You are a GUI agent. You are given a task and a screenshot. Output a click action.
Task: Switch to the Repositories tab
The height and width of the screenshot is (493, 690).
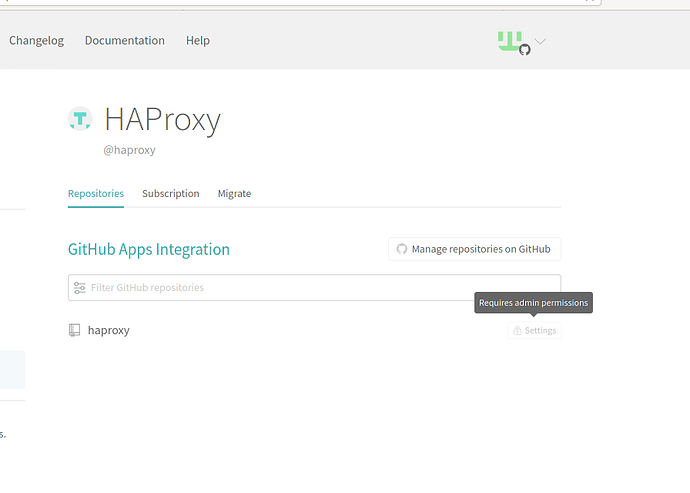pyautogui.click(x=96, y=194)
